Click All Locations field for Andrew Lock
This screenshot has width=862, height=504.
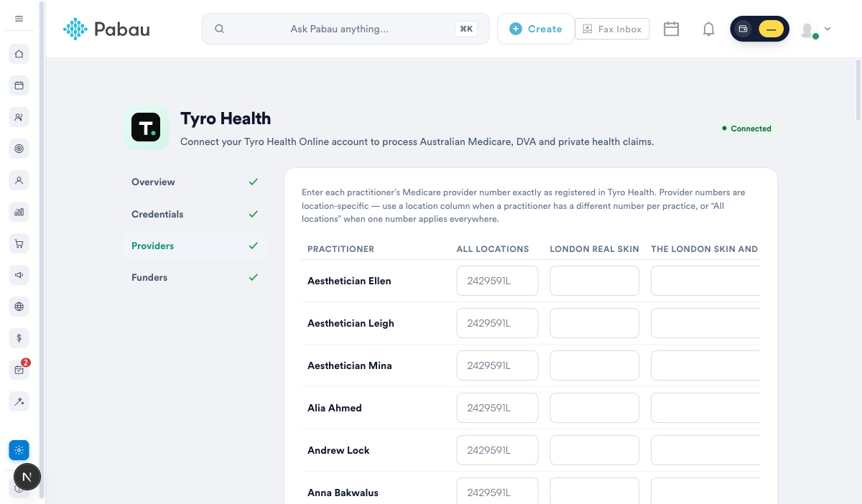tap(497, 450)
